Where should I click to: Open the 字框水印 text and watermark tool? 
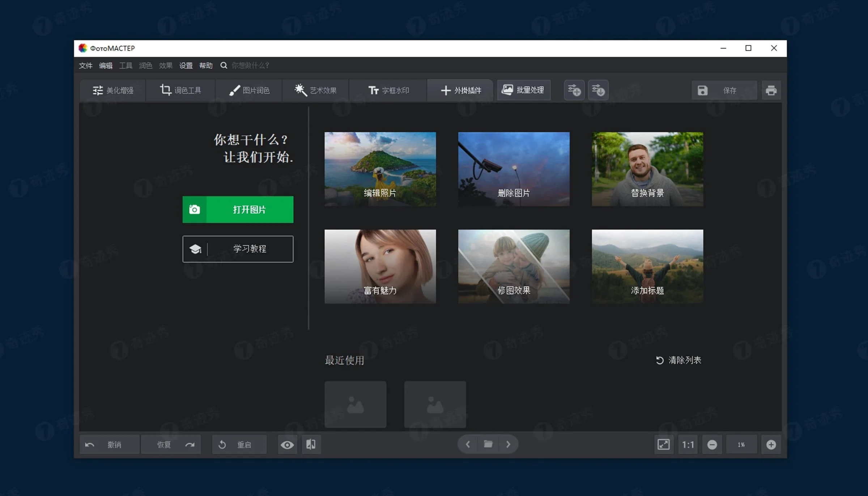(387, 90)
